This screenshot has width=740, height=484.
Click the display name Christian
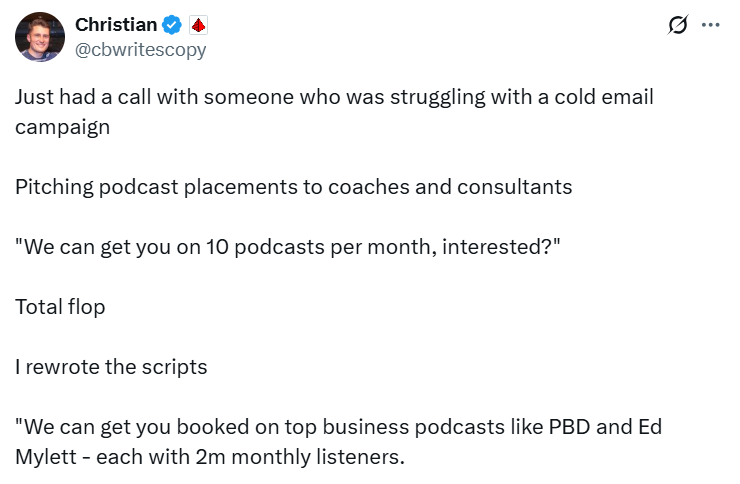click(x=116, y=26)
